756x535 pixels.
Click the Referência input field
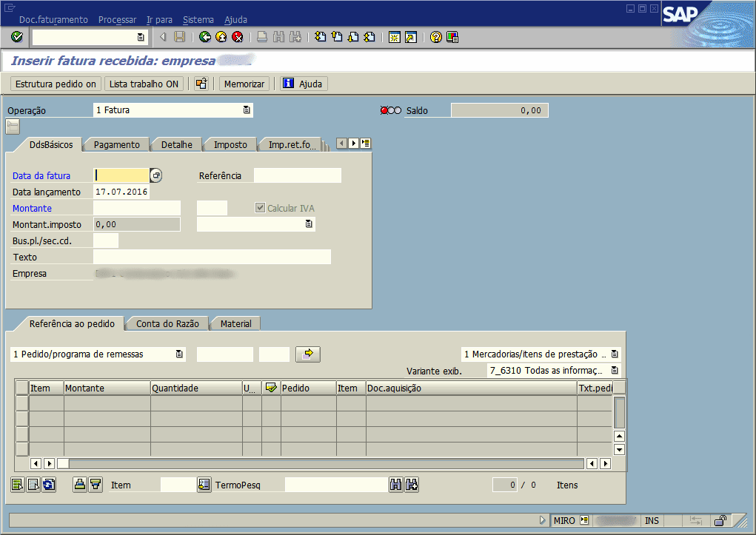(298, 175)
